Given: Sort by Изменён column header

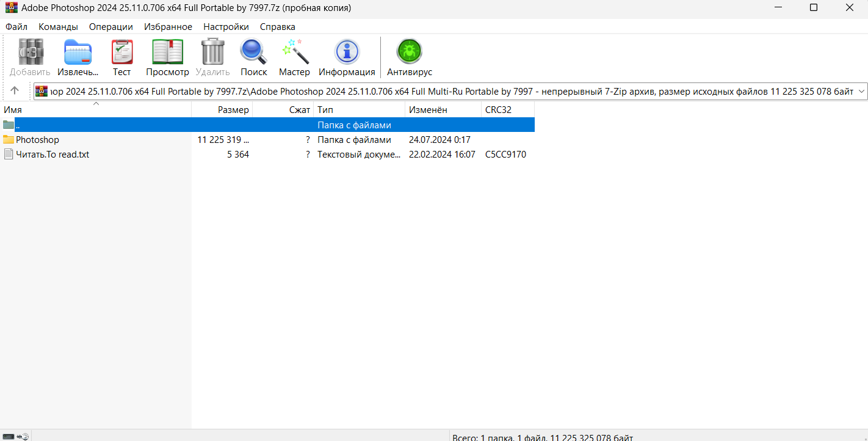Looking at the screenshot, I should 443,110.
